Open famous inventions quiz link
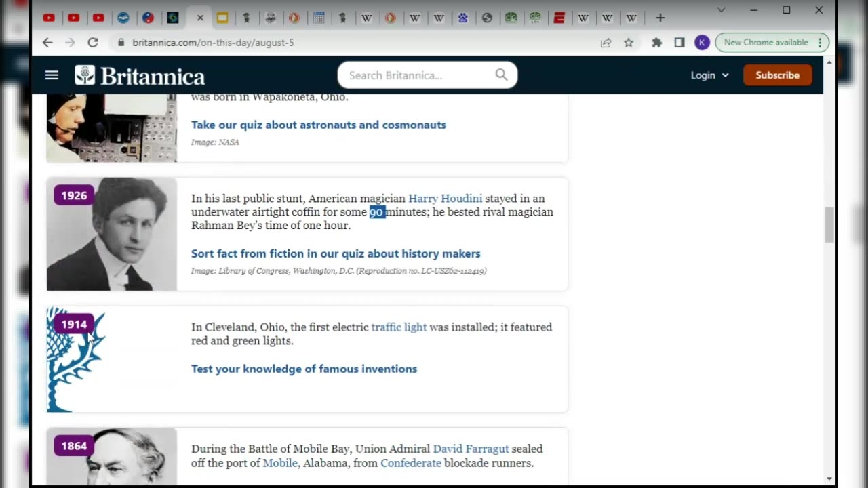Screen dimensions: 868x488 click(x=304, y=369)
